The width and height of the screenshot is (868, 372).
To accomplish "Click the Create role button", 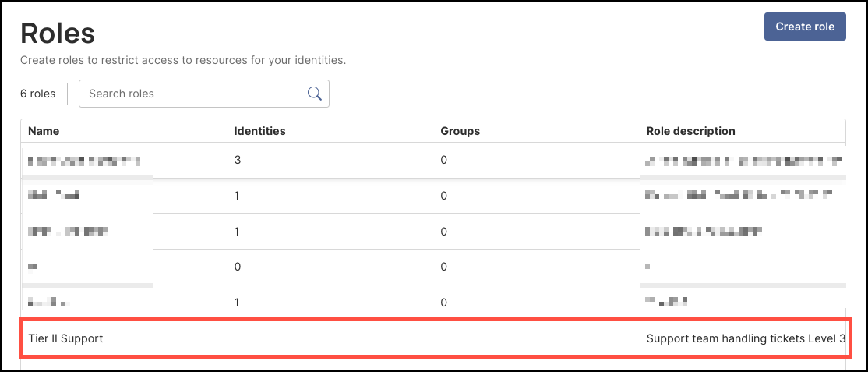I will pos(805,27).
